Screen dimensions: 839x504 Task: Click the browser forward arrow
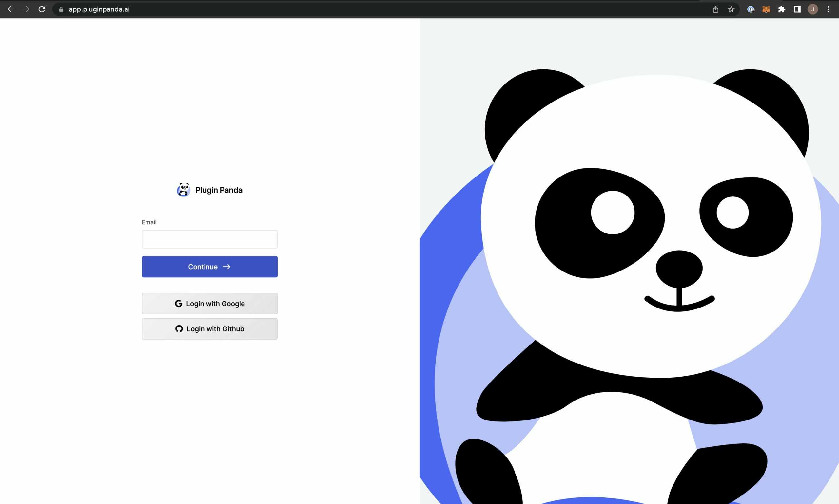(26, 9)
